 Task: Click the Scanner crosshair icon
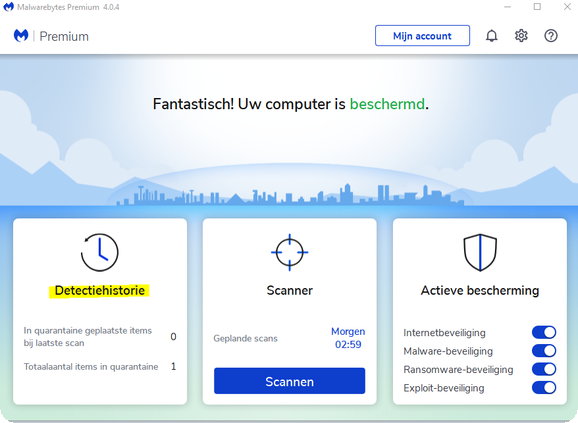tap(289, 252)
